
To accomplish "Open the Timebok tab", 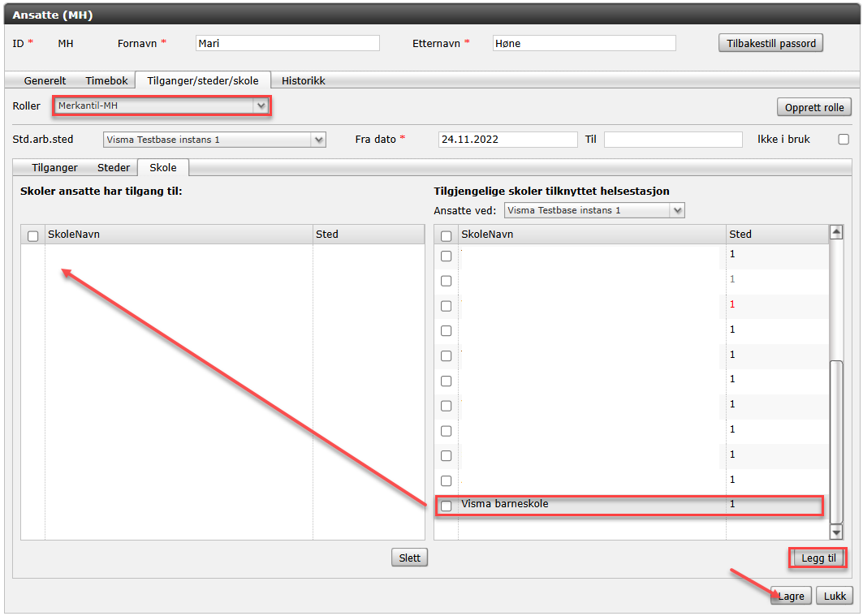I will [106, 80].
